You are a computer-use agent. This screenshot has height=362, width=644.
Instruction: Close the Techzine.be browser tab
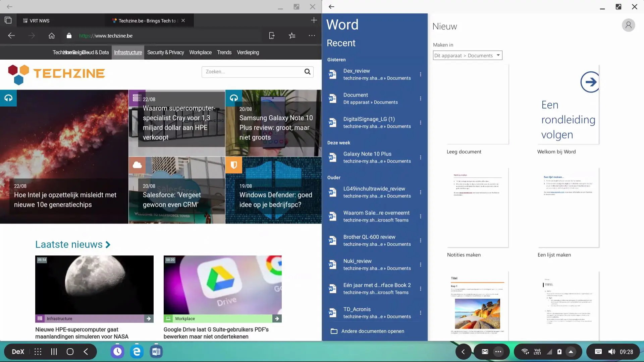tap(183, 20)
